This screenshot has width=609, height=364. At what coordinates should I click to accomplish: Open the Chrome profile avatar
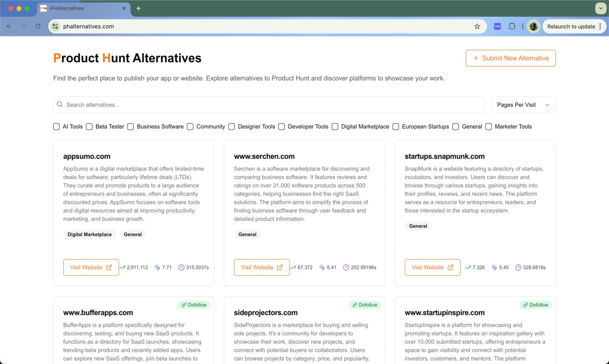(x=533, y=26)
